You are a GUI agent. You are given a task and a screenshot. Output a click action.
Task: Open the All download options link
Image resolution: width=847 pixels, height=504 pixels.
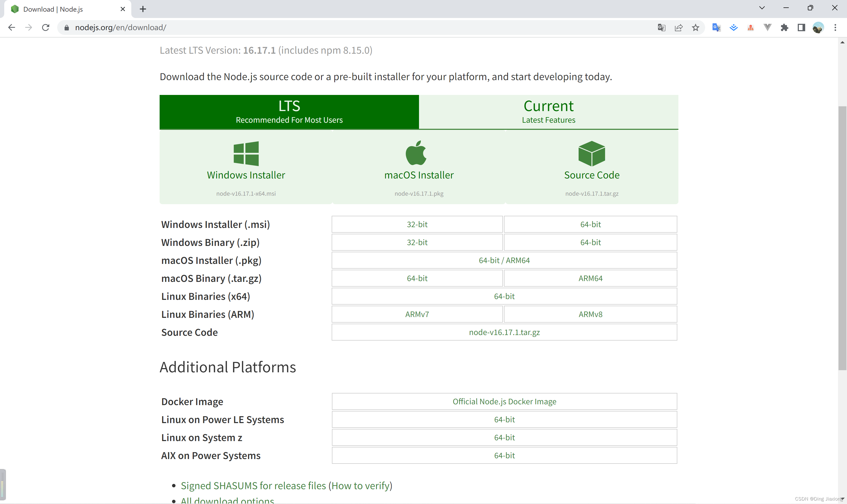tap(227, 500)
